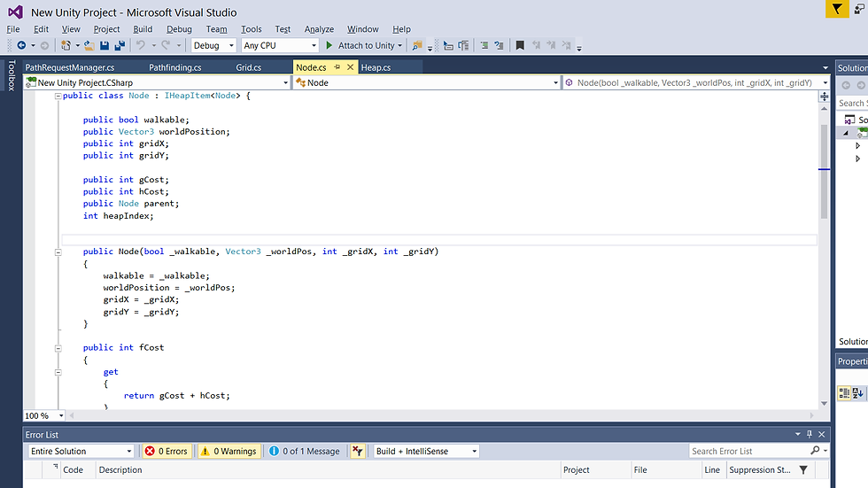Open the Entire Solution scope dropdown

pos(81,451)
